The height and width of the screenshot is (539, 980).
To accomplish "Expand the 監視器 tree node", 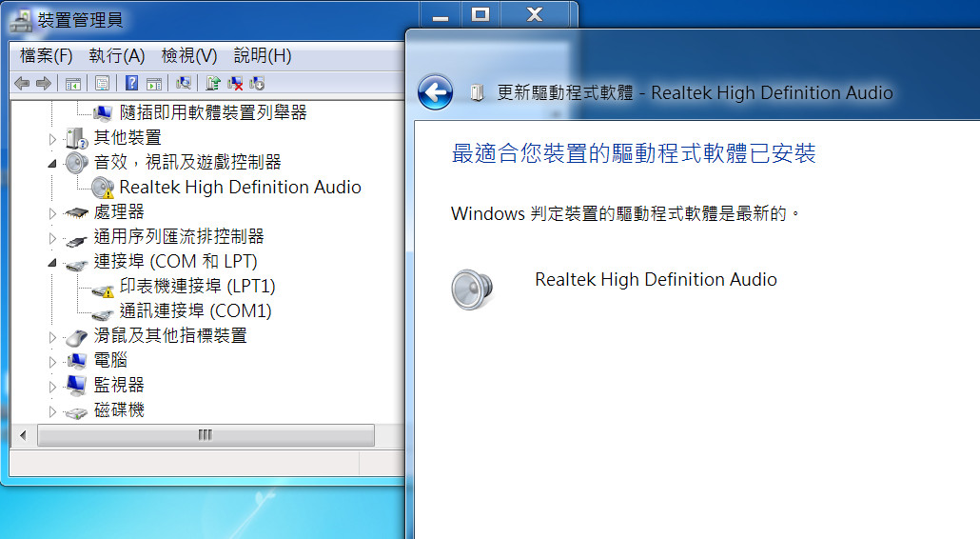I will [52, 387].
